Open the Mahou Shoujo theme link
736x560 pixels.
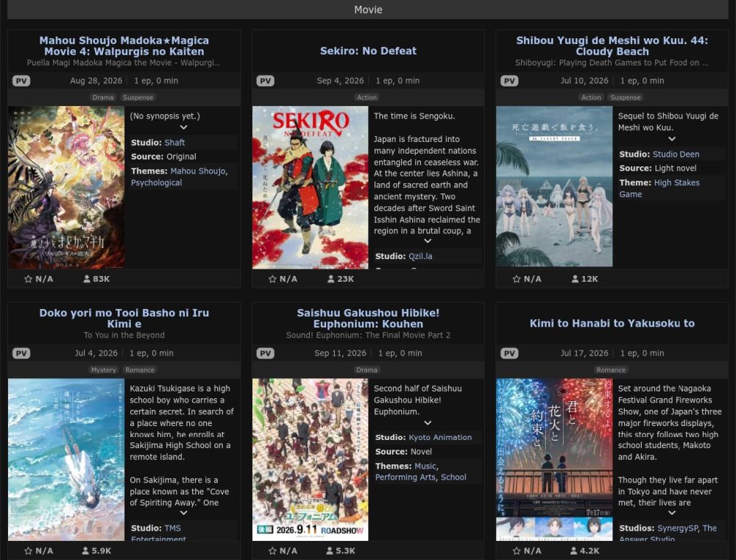[x=198, y=171]
